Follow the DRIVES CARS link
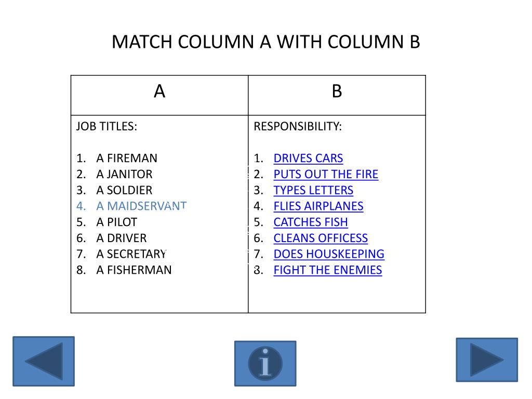Viewport: 532px width, 399px height. pyautogui.click(x=308, y=158)
